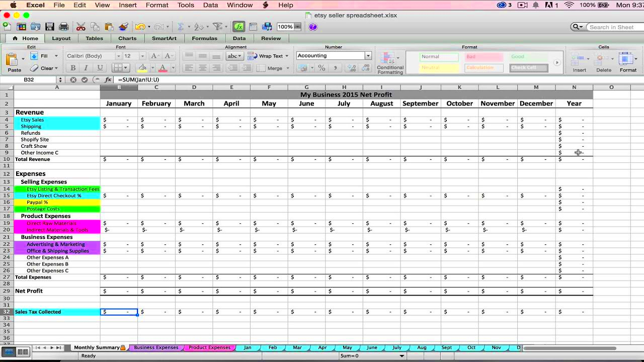Click the Print icon

pos(63,27)
